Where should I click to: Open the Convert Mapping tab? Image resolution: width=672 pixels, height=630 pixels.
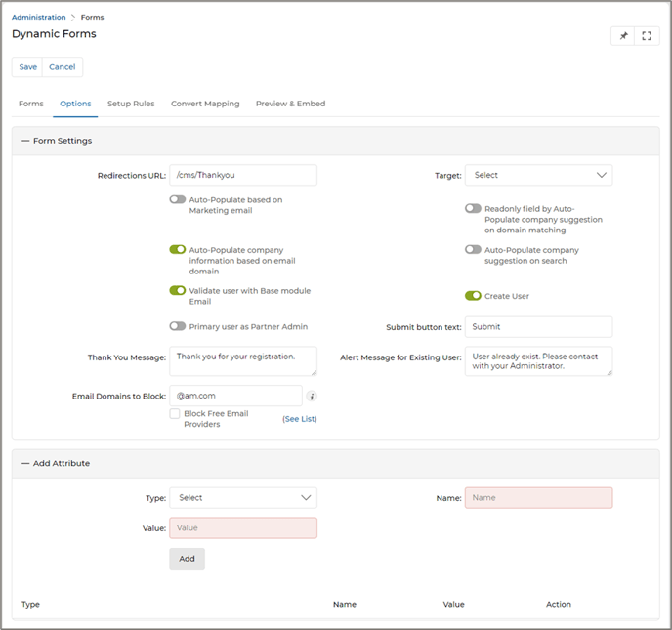[x=205, y=104]
